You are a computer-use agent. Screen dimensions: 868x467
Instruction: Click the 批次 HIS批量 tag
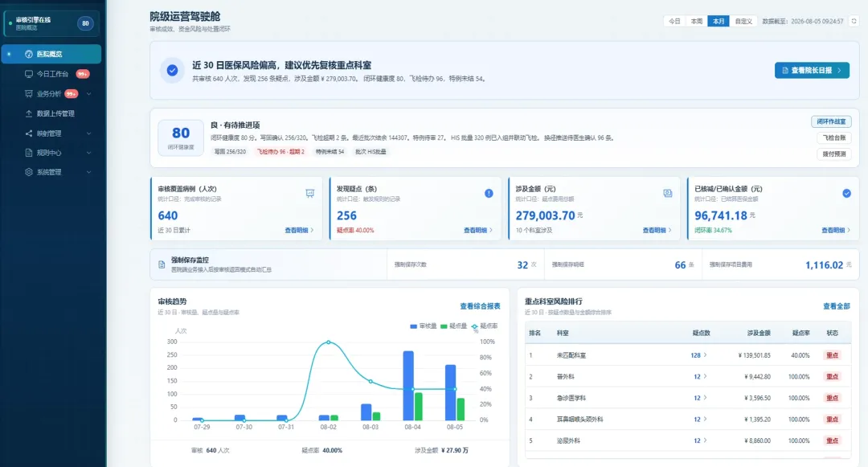[x=371, y=152]
